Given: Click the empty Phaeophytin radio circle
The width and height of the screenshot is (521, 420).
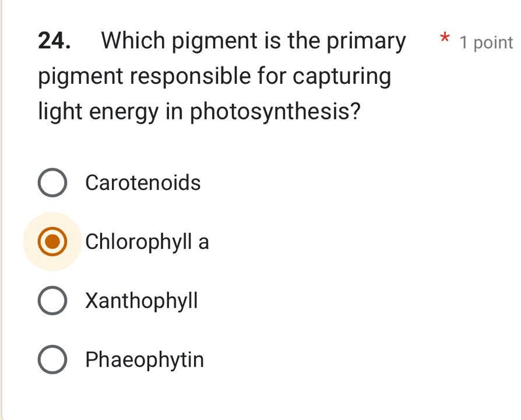Looking at the screenshot, I should (52, 359).
